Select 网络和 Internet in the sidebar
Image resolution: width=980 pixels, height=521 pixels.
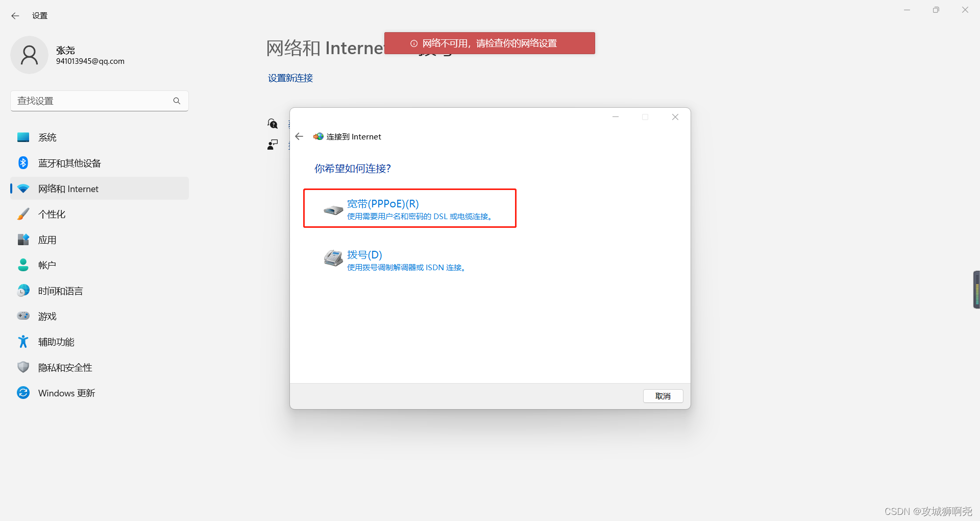100,188
